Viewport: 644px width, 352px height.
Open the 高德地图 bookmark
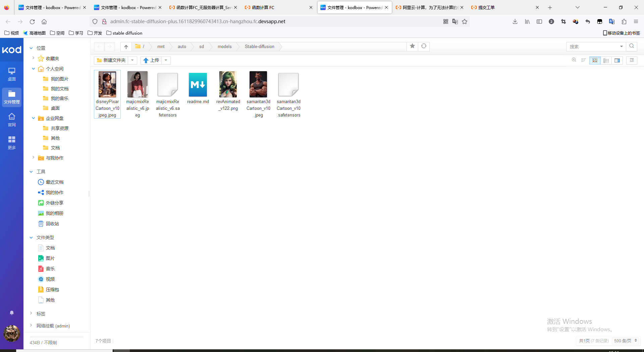click(x=34, y=33)
